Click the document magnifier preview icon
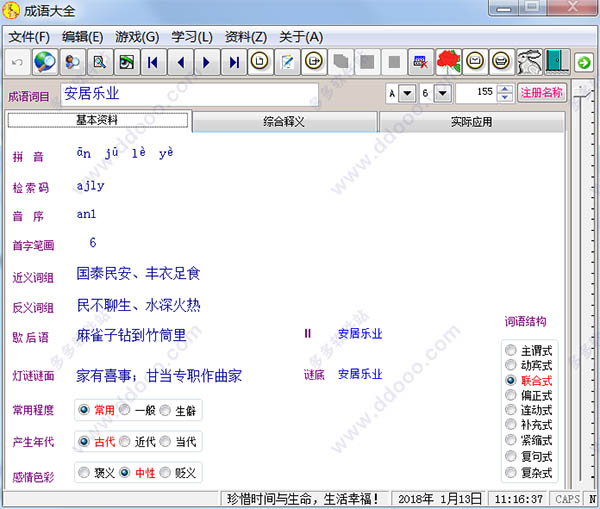This screenshot has height=509, width=600. (100, 62)
